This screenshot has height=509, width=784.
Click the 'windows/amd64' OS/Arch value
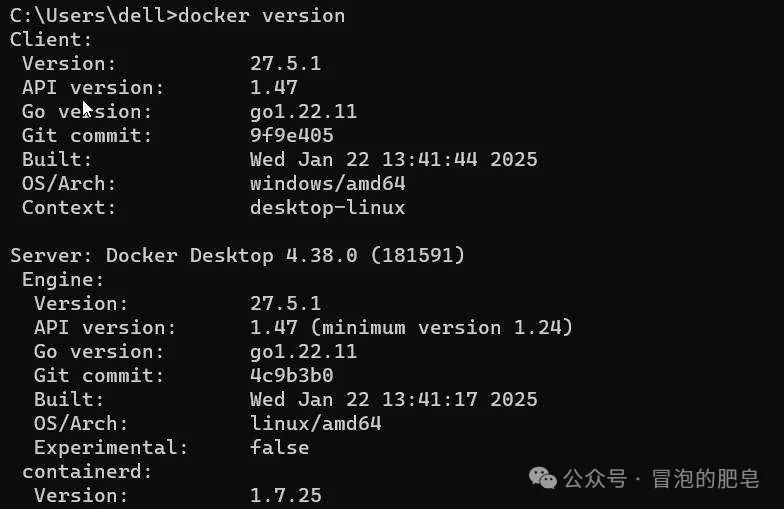(x=327, y=183)
